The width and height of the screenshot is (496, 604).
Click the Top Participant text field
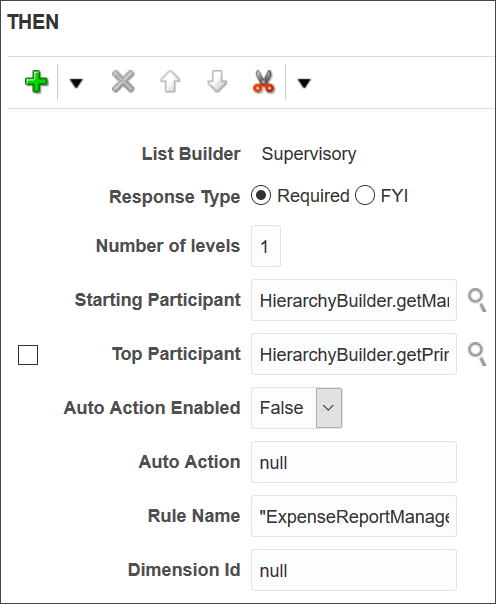click(x=354, y=354)
